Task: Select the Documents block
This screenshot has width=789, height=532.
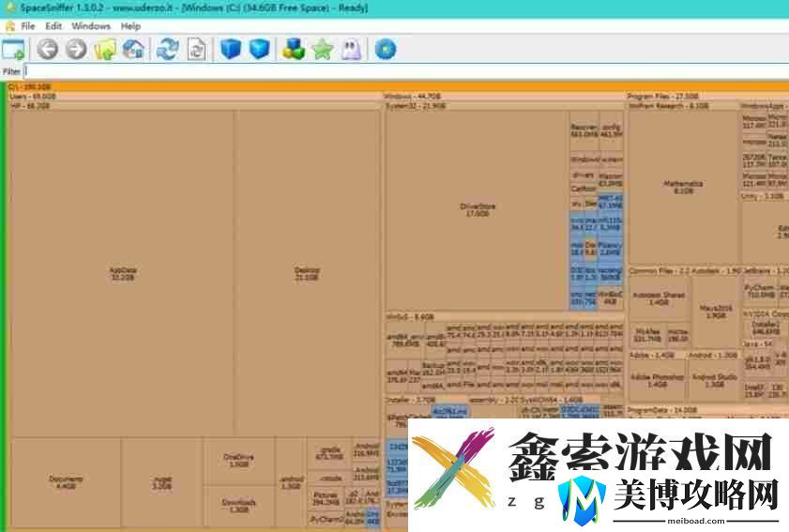Action: coord(66,482)
